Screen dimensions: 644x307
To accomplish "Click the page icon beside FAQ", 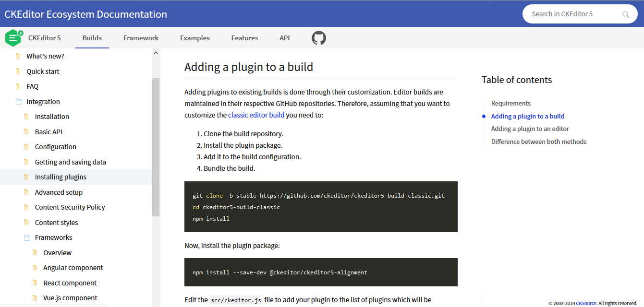I will click(x=18, y=86).
